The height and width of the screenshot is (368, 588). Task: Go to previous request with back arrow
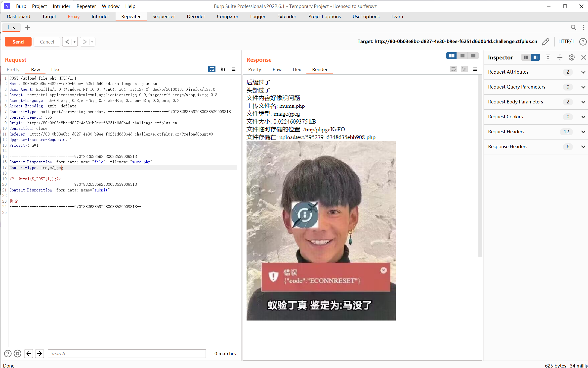coord(67,42)
